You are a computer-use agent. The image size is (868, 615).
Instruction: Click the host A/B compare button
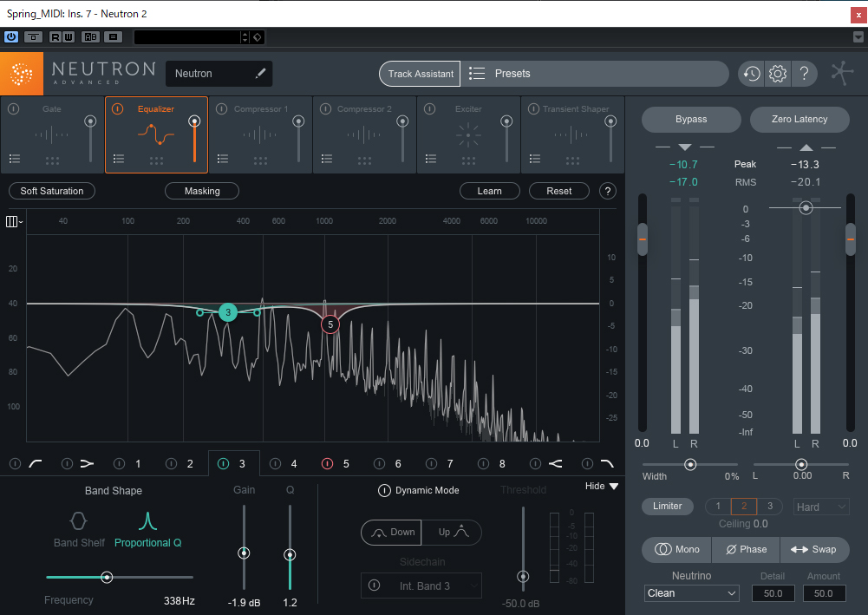click(x=90, y=37)
